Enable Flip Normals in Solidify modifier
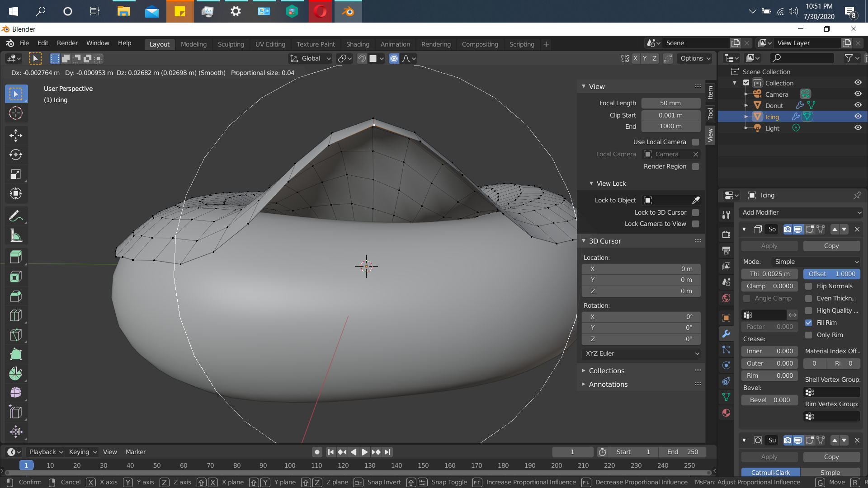Screen dimensions: 868x488 pyautogui.click(x=809, y=286)
